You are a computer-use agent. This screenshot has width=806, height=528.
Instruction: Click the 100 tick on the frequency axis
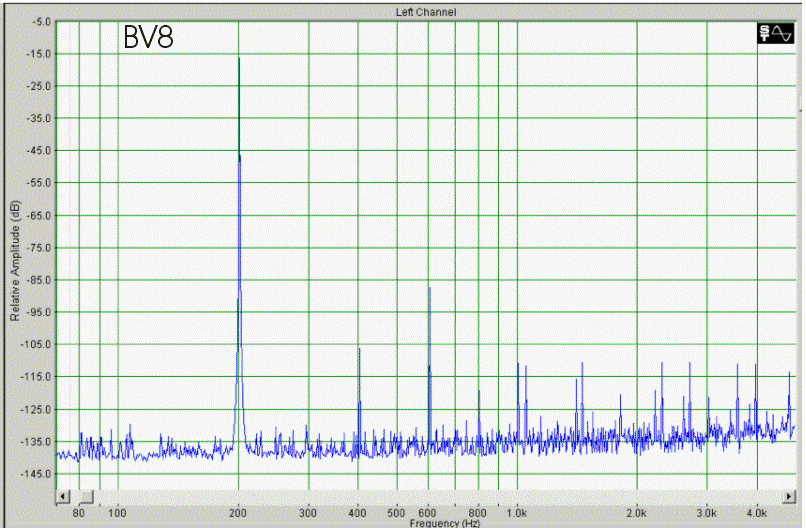[x=118, y=511]
